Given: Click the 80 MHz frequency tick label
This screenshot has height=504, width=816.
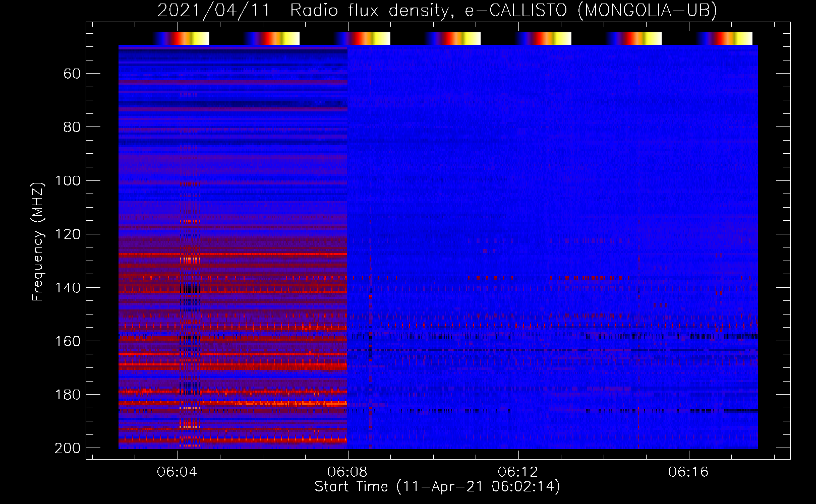Looking at the screenshot, I should (x=72, y=127).
